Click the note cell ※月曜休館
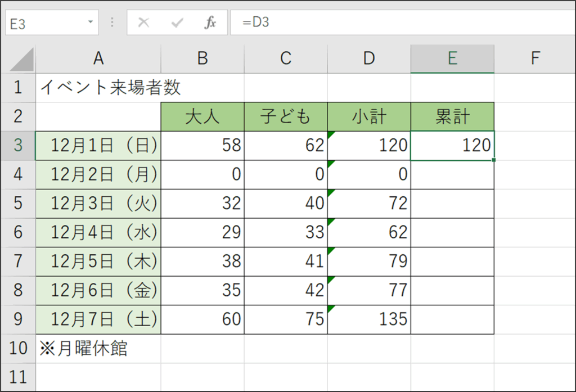Image resolution: width=576 pixels, height=392 pixels. click(x=98, y=349)
